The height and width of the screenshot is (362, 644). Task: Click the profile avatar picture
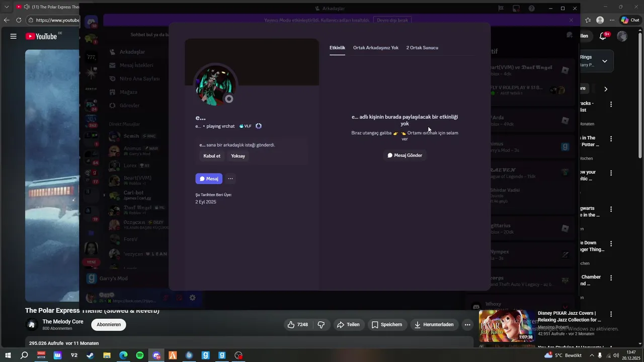click(x=215, y=85)
